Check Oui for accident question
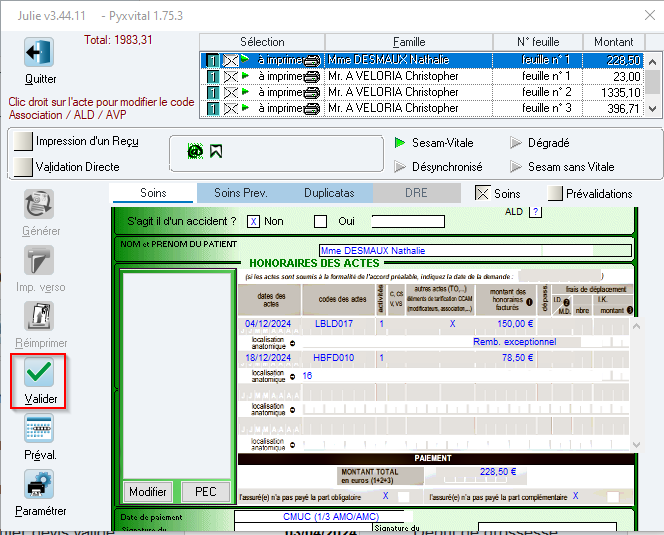 click(x=321, y=221)
